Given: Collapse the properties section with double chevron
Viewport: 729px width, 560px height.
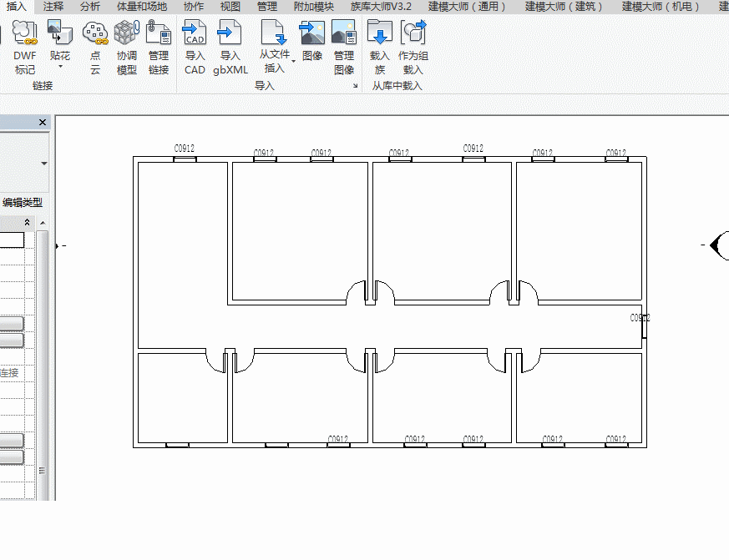Looking at the screenshot, I should point(28,222).
